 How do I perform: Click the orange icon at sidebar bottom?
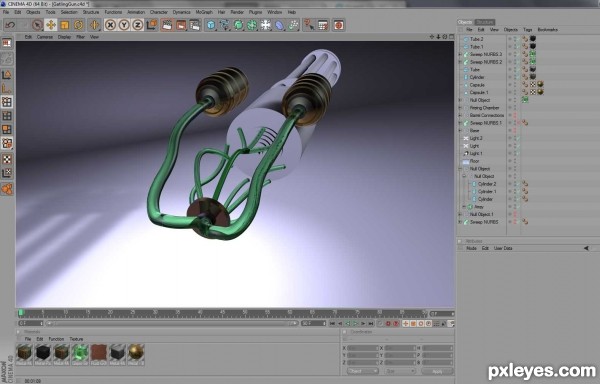tap(7, 189)
